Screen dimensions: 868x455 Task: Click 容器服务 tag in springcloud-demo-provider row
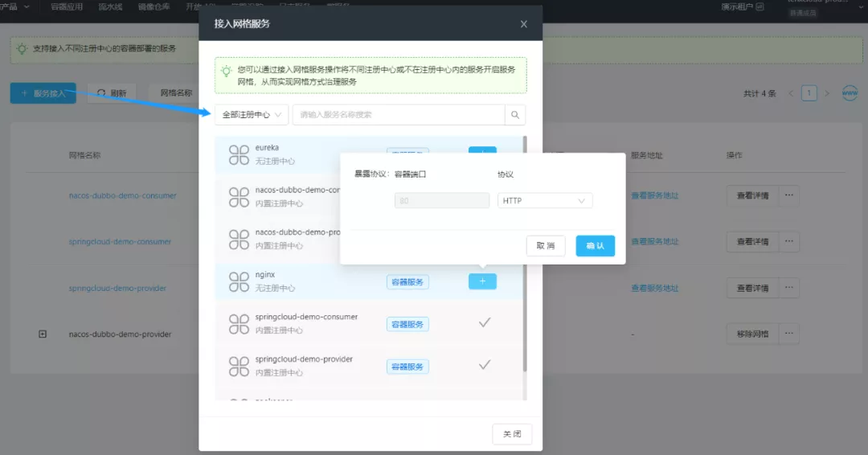(407, 367)
